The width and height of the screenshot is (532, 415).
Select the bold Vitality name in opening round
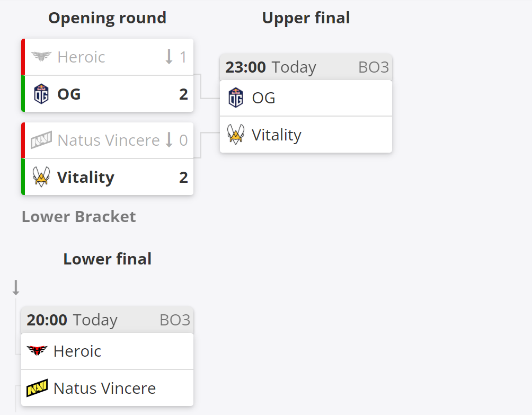pos(86,178)
